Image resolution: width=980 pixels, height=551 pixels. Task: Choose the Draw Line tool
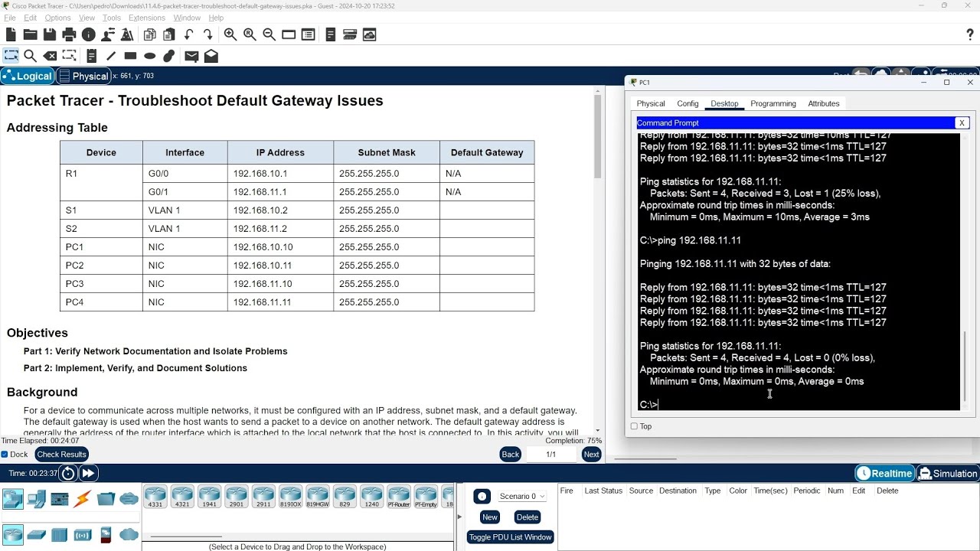pyautogui.click(x=111, y=56)
